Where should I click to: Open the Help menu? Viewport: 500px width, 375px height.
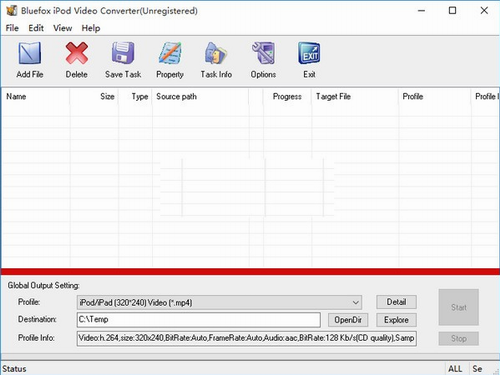coord(91,28)
